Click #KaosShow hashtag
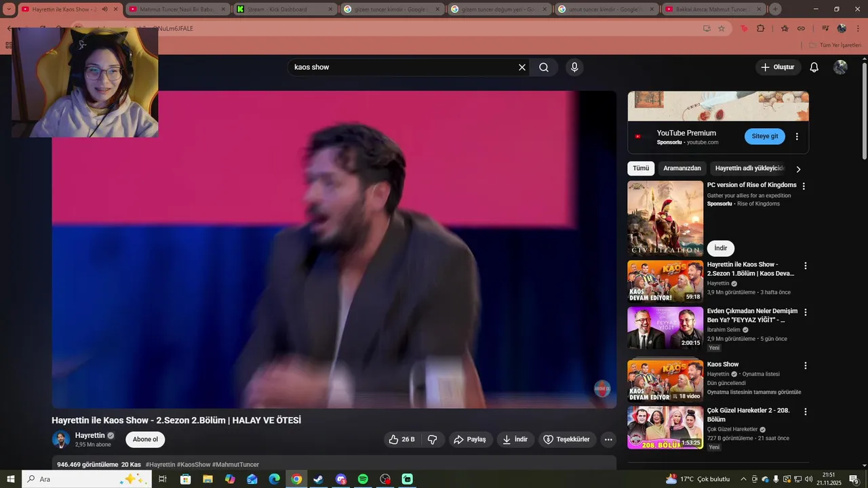Screen dimensions: 868x488 point(193,464)
